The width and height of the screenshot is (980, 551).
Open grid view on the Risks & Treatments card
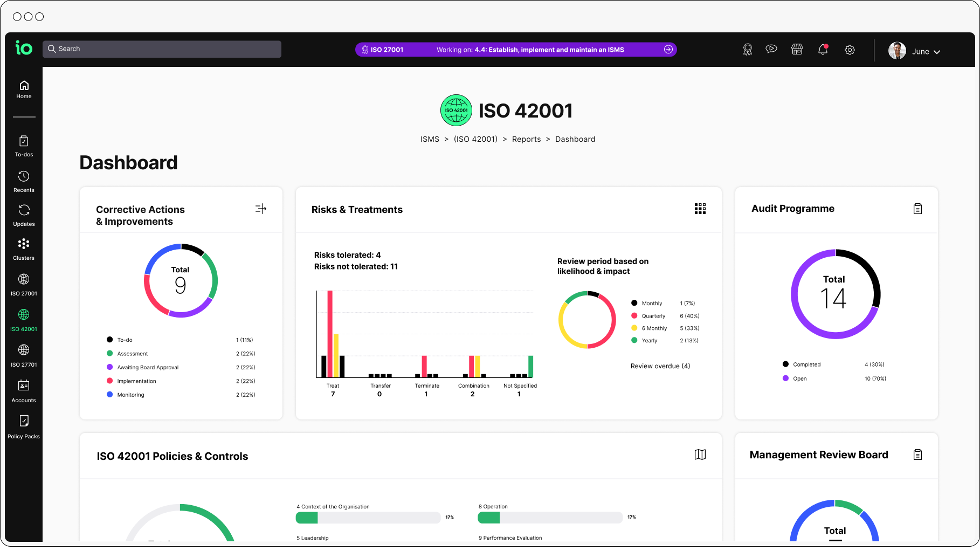click(700, 209)
